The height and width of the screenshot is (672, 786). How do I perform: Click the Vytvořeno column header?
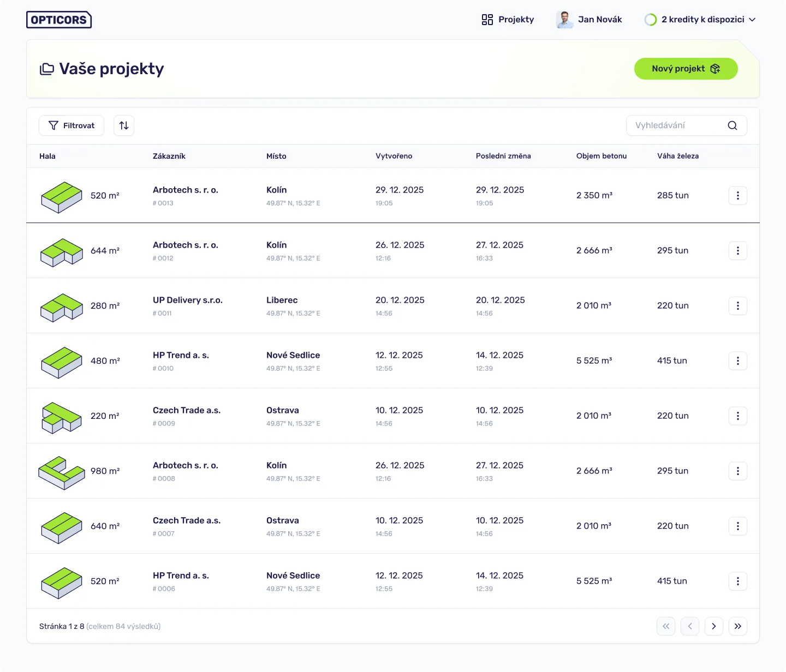pyautogui.click(x=394, y=156)
